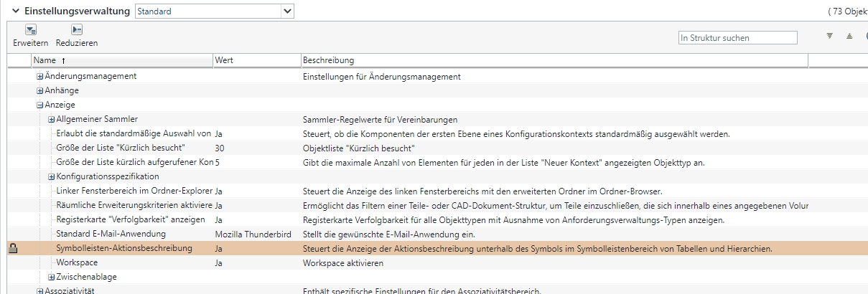Expand the Änderungsmanagement tree node
This screenshot has width=868, height=294.
40,77
